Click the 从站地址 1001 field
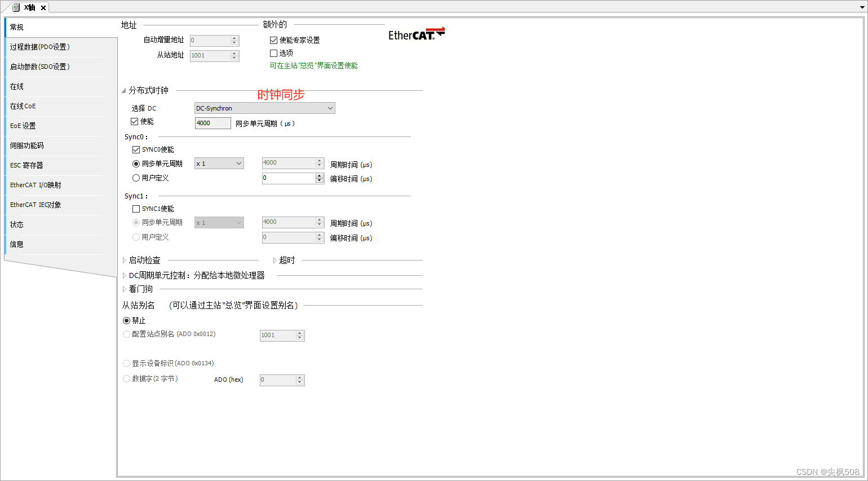 [x=210, y=55]
